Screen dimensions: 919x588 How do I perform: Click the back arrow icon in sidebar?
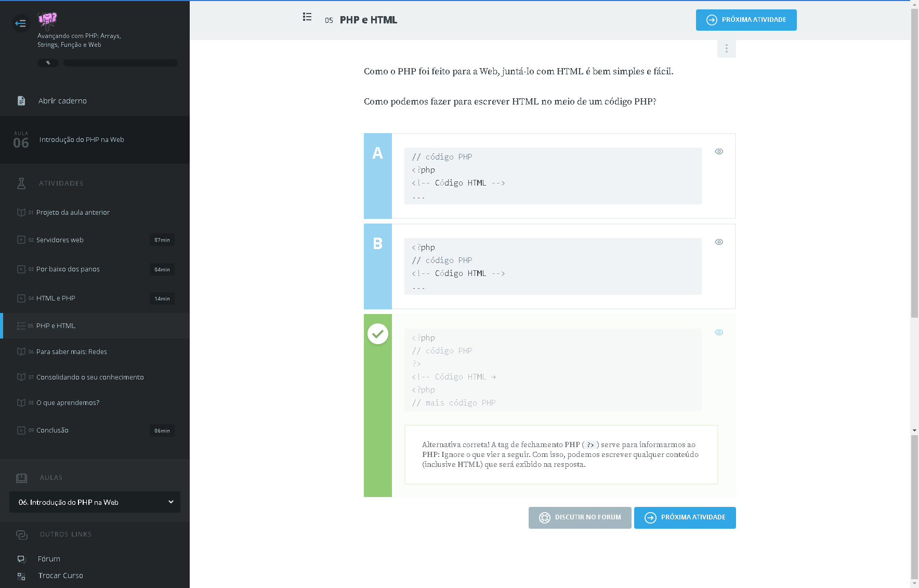click(21, 23)
